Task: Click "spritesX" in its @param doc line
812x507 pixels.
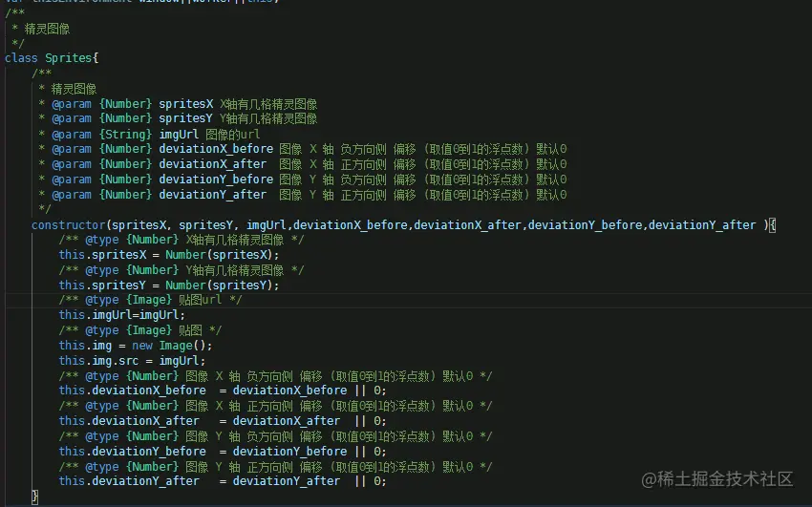Action: [186, 104]
